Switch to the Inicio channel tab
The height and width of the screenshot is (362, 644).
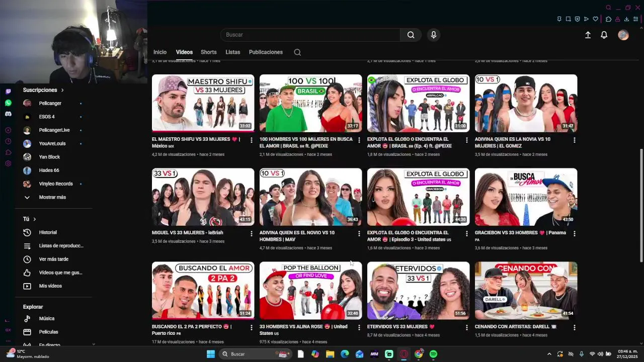(x=160, y=52)
